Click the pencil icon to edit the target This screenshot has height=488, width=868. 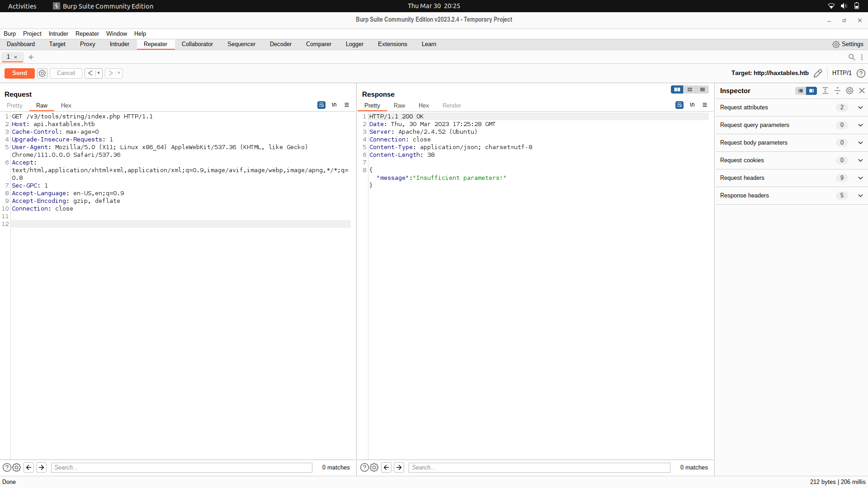point(818,73)
